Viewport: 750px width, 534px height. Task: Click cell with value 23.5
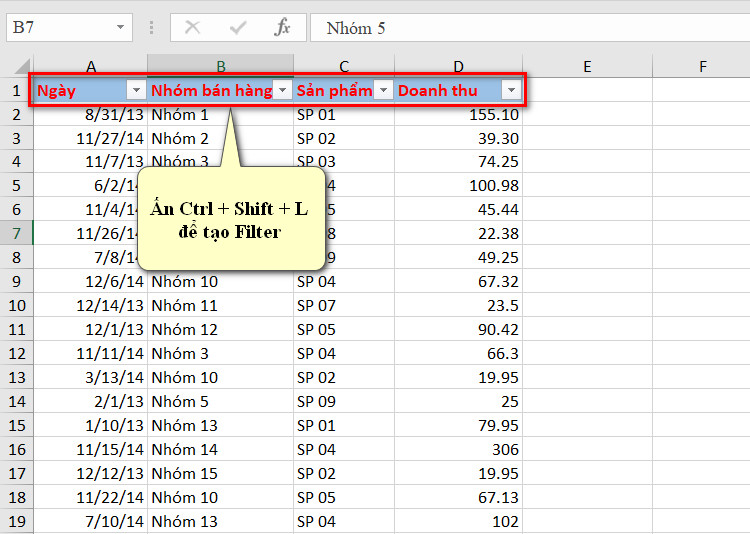pos(458,305)
